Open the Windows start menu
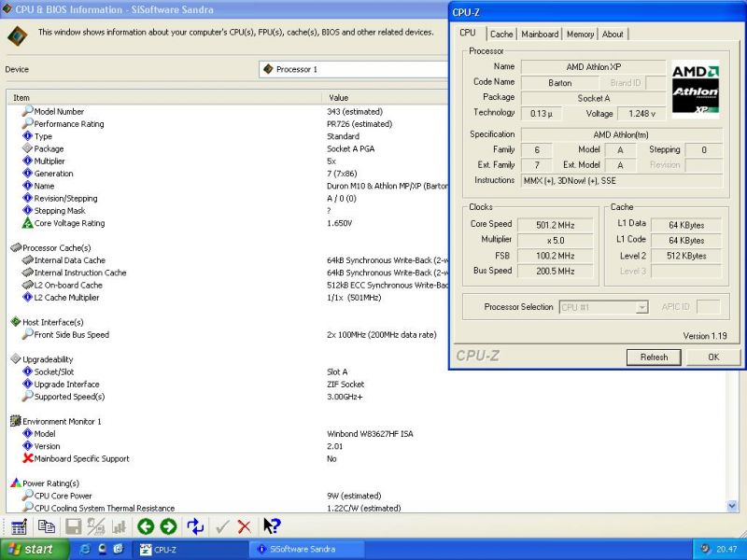Viewport: 747px width, 560px height. point(35,549)
